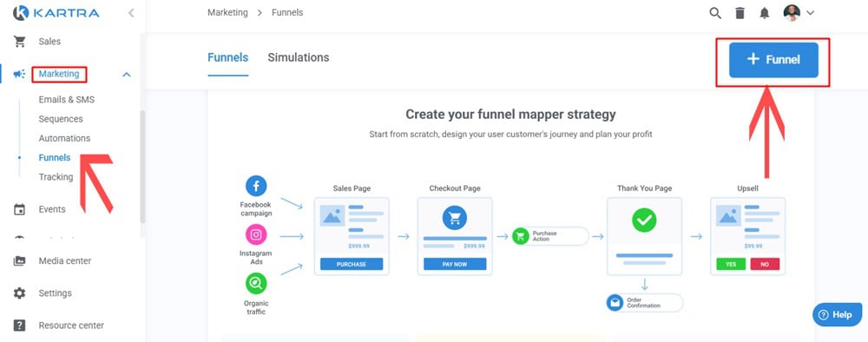The height and width of the screenshot is (342, 868).
Task: Click the Upsell YES button
Action: tap(731, 264)
